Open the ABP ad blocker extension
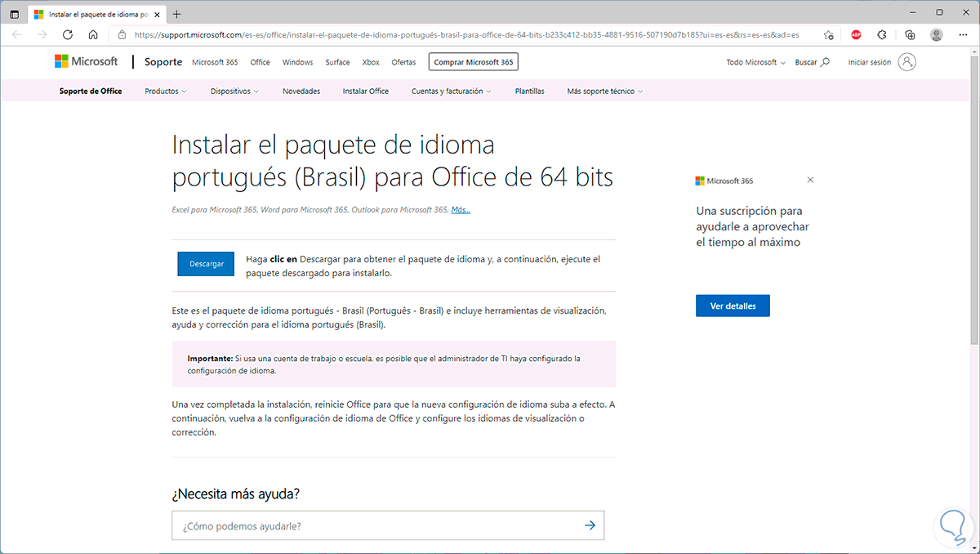 click(x=856, y=35)
